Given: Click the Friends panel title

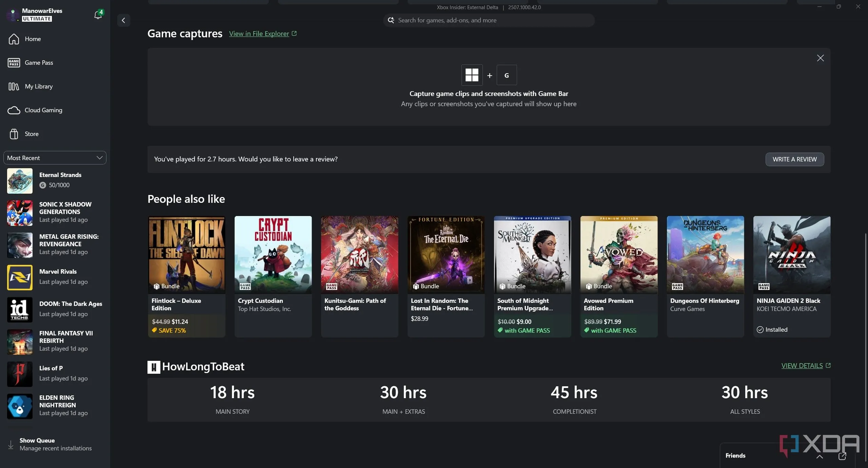Looking at the screenshot, I should [735, 456].
